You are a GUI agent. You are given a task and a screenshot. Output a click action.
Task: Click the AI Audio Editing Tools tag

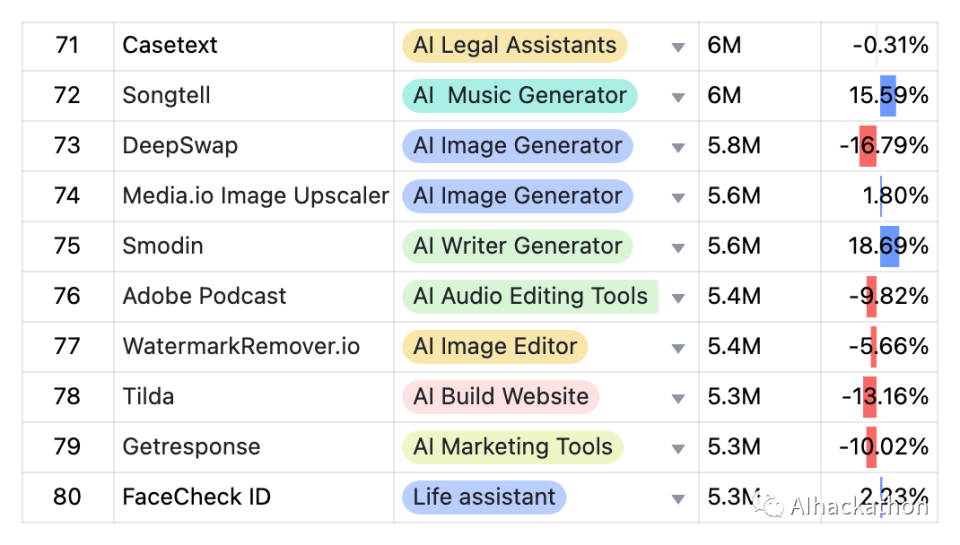point(530,296)
